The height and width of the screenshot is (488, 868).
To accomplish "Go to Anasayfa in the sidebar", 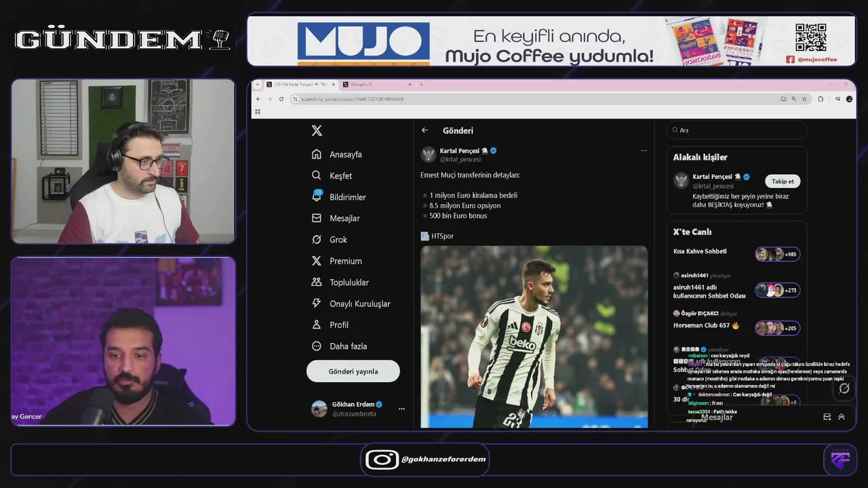I will pyautogui.click(x=336, y=155).
